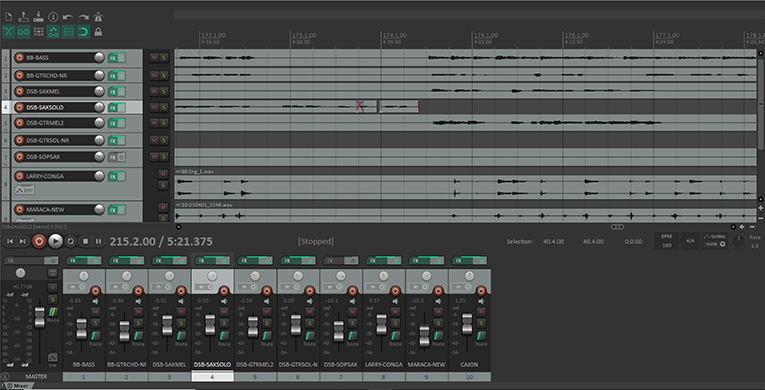Open input 'in' dropdown on DSB-SAXMEL mixer strip
This screenshot has height=390, width=765.
pos(161,287)
